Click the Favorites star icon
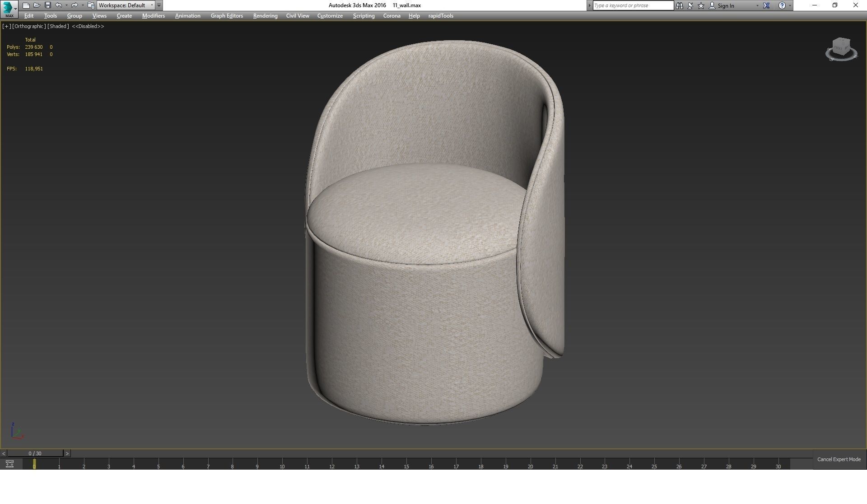 pyautogui.click(x=701, y=5)
